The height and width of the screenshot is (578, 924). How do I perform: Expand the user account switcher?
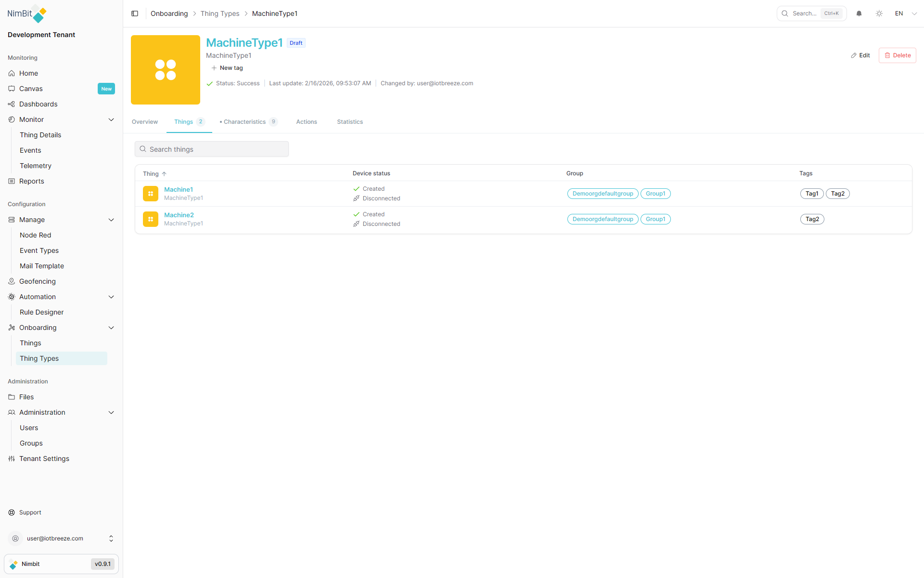[x=111, y=539]
